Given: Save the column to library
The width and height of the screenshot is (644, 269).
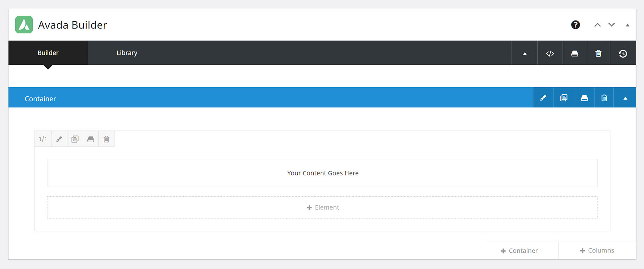Looking at the screenshot, I should 91,139.
